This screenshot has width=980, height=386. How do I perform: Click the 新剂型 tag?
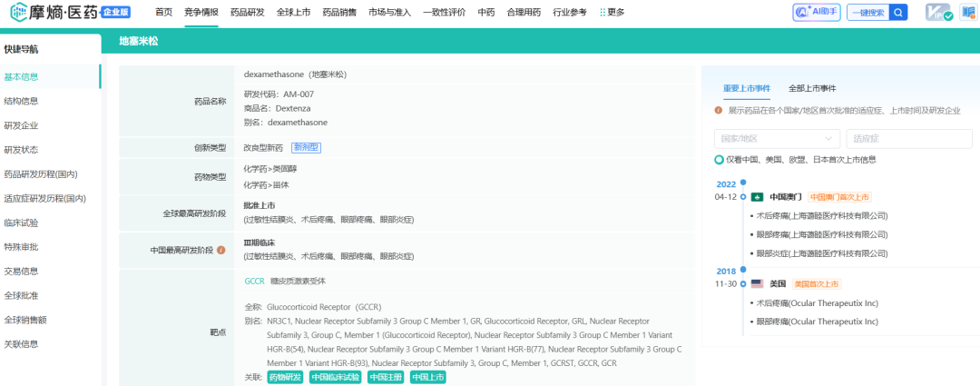tap(306, 148)
